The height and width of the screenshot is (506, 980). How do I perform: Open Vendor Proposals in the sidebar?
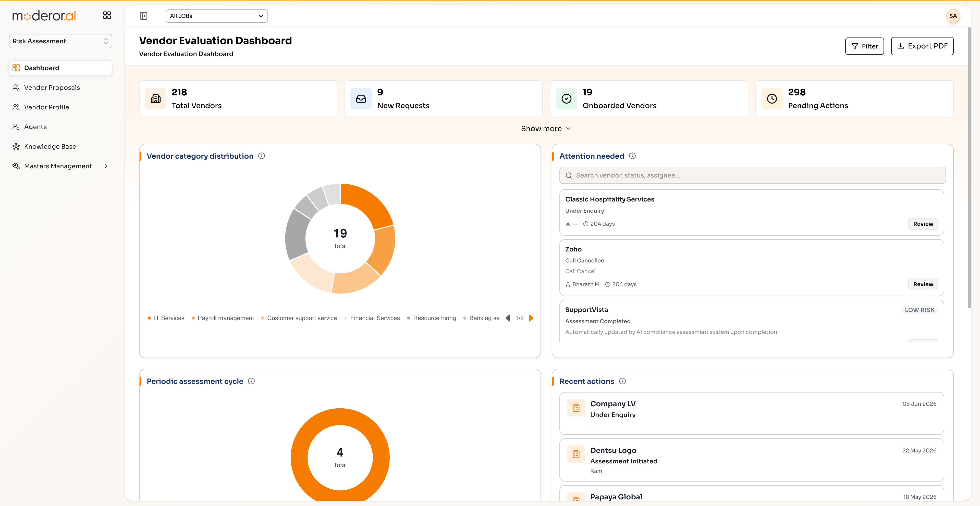(x=60, y=87)
